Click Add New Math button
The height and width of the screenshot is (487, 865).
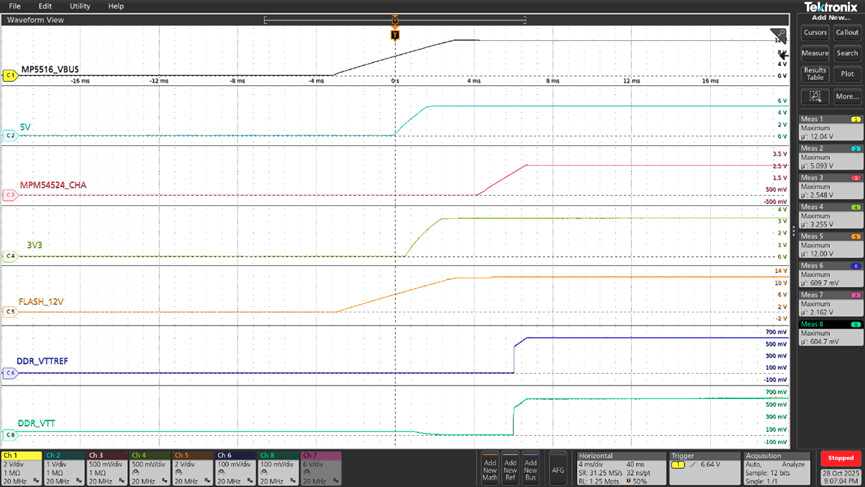490,466
